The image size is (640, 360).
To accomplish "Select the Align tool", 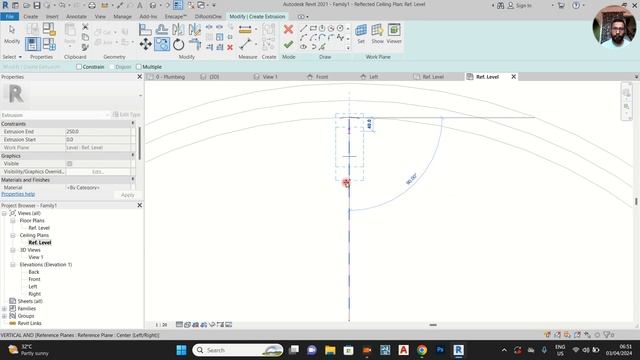I will (x=145, y=29).
